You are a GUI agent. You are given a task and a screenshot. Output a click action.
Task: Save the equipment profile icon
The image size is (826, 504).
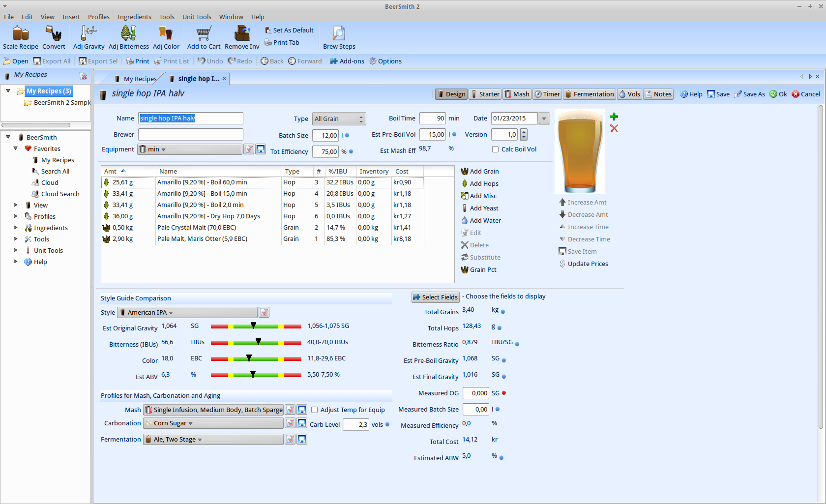click(x=261, y=149)
